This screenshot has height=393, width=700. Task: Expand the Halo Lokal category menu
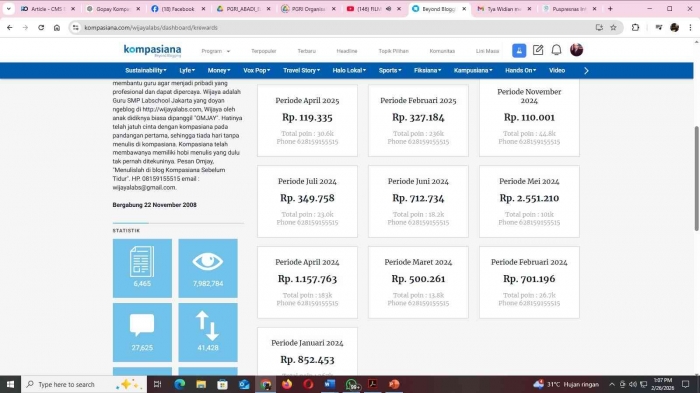pyautogui.click(x=349, y=71)
